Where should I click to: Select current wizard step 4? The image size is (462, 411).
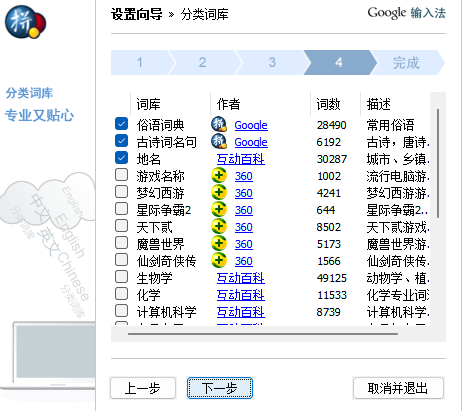click(339, 62)
